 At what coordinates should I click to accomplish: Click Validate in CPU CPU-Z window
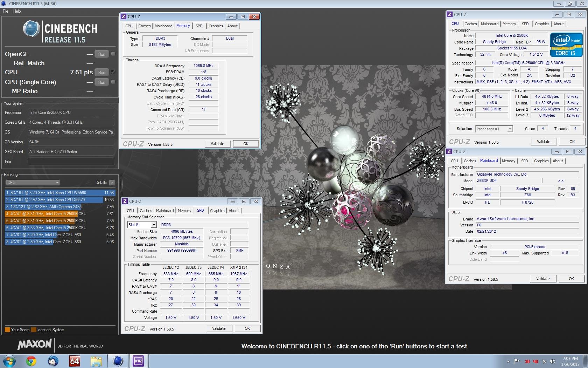point(544,142)
